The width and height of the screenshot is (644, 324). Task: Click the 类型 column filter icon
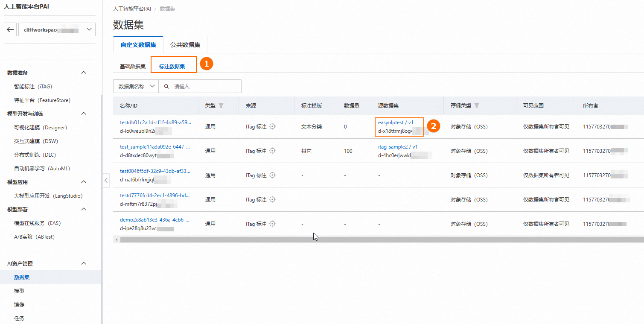point(221,105)
